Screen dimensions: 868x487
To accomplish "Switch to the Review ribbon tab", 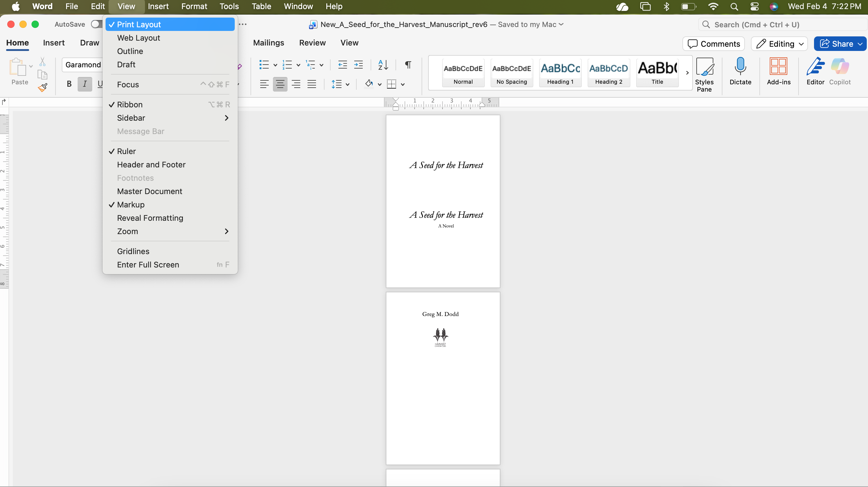I will coord(312,43).
